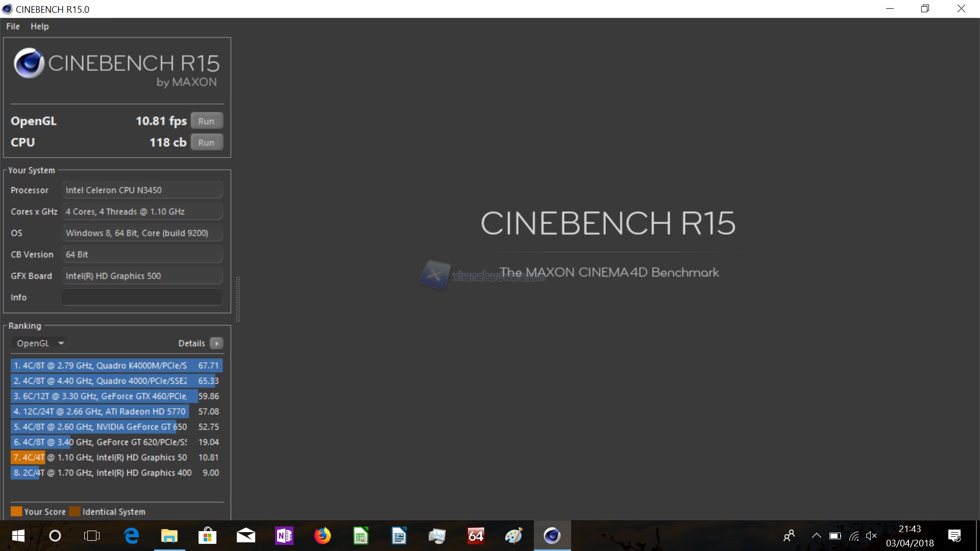Open the hardware monitor app from taskbar
The height and width of the screenshot is (551, 980).
[437, 536]
